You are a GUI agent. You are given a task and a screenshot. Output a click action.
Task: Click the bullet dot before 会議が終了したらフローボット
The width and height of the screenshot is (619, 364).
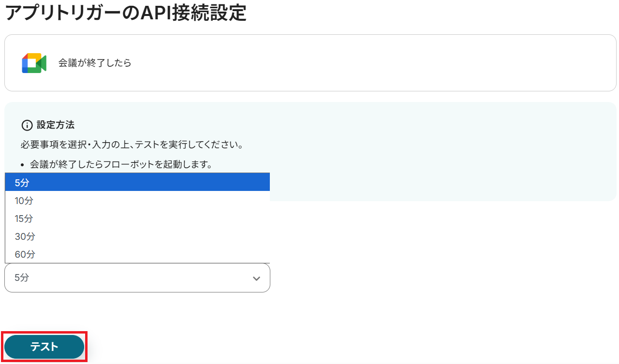(23, 165)
